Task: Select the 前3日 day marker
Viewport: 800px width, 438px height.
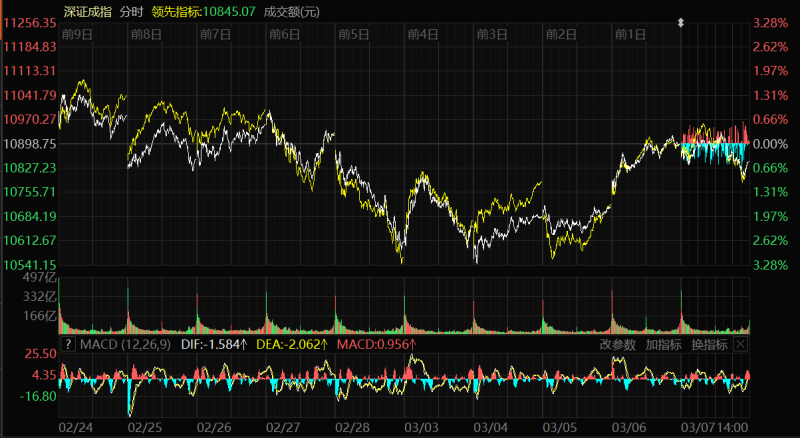Action: (x=492, y=34)
